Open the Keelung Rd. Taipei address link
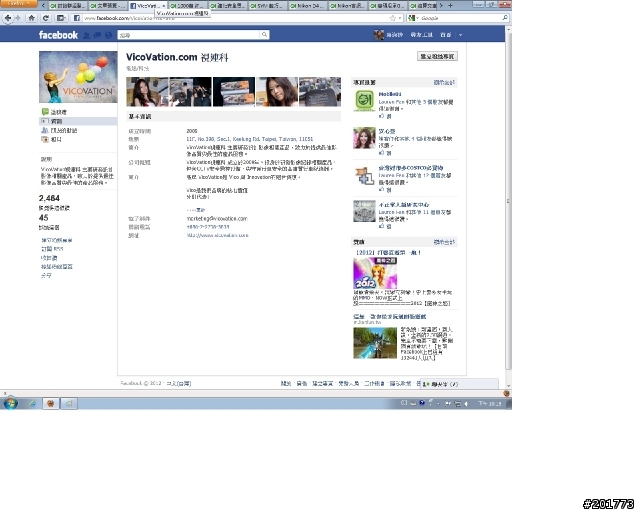Screen dimensions: 640x512 click(x=249, y=139)
